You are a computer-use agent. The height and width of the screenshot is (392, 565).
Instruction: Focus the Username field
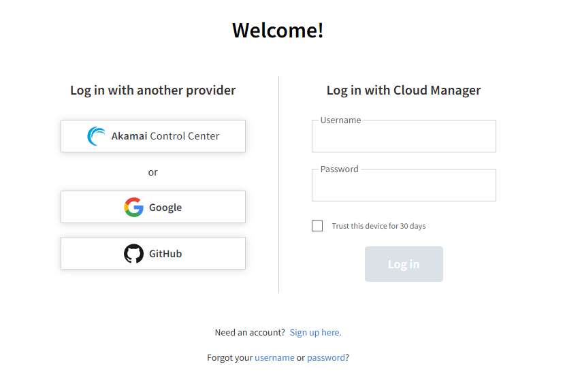[404, 136]
